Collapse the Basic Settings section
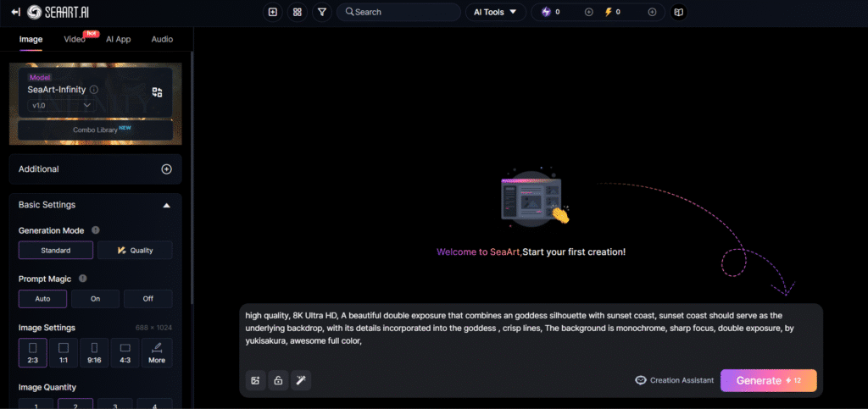The width and height of the screenshot is (868, 409). tap(166, 205)
